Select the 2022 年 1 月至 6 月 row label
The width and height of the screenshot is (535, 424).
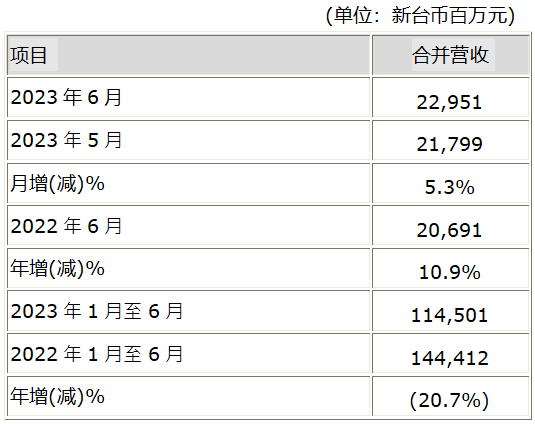tap(97, 354)
